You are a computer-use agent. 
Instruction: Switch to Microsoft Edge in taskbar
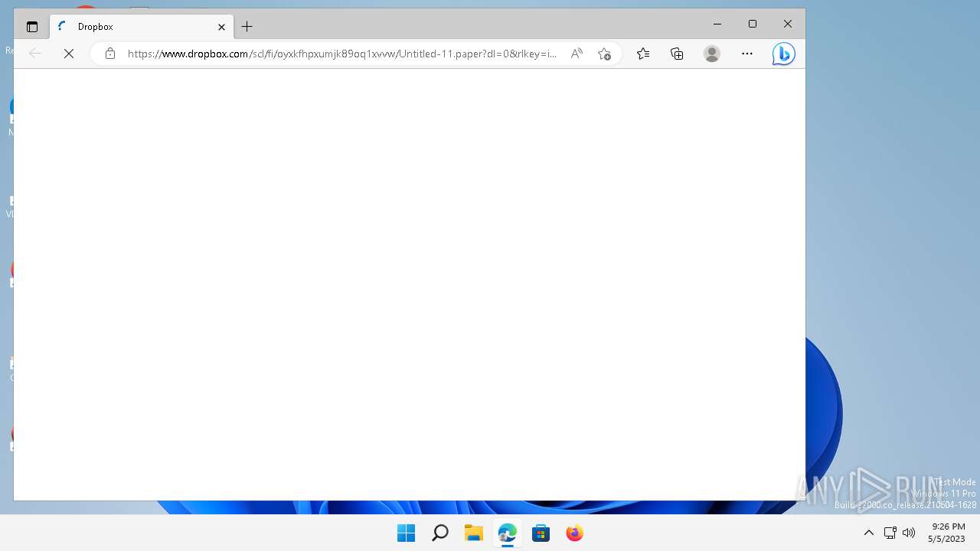(x=508, y=533)
